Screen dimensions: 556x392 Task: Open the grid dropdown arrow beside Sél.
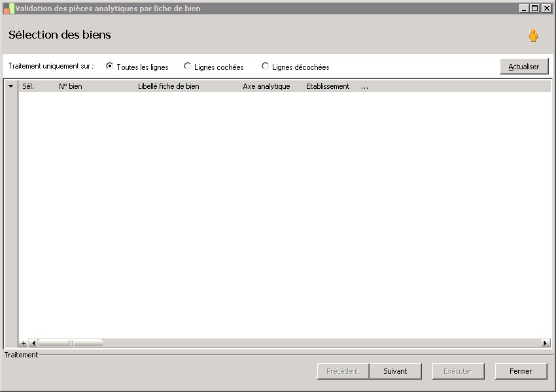click(11, 86)
